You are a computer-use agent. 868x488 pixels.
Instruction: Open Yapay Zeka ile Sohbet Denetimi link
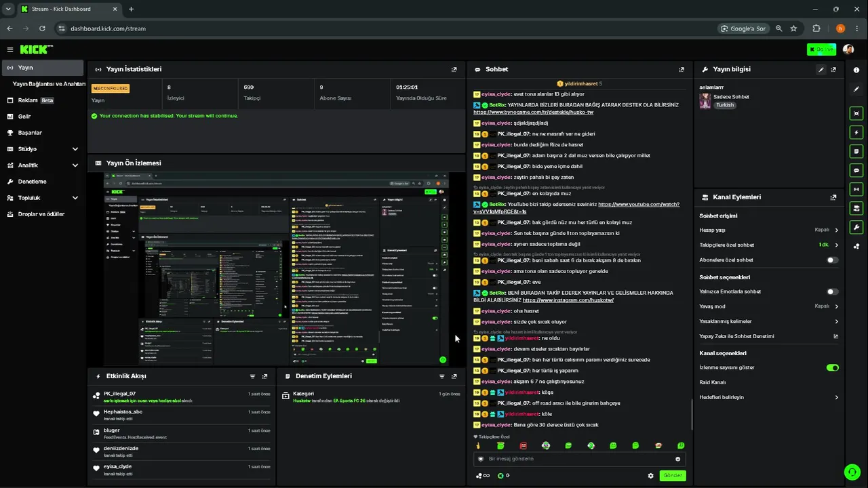point(769,336)
